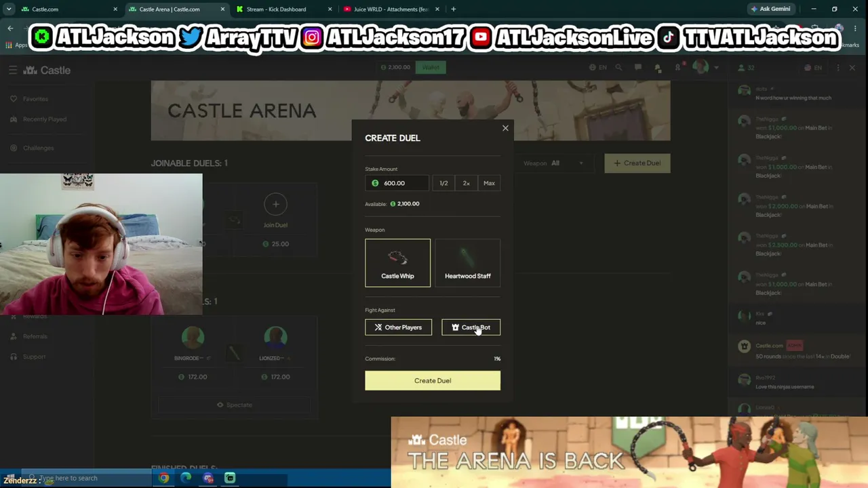
Task: Open Discord from the taskbar
Action: [x=208, y=478]
